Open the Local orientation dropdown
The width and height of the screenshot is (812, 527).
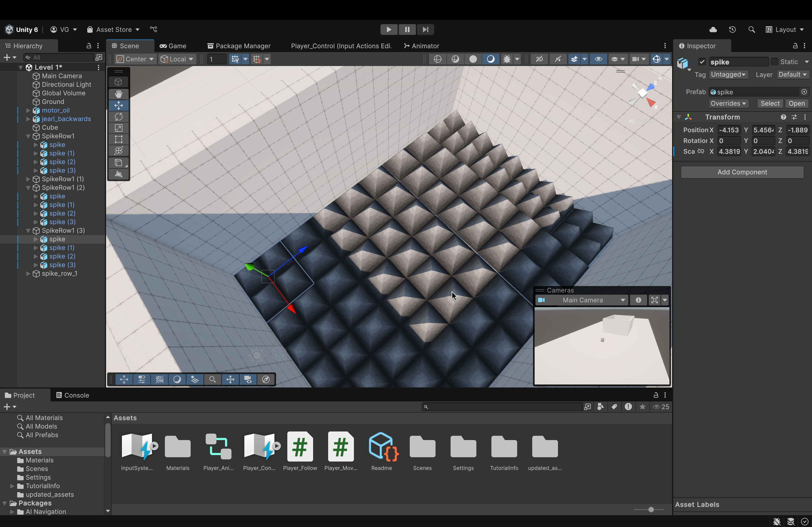tap(177, 59)
